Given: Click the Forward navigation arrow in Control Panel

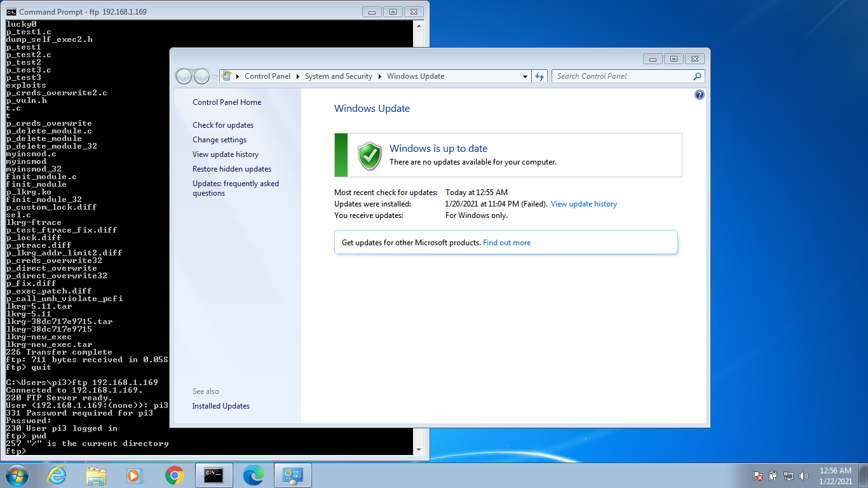Looking at the screenshot, I should (201, 76).
